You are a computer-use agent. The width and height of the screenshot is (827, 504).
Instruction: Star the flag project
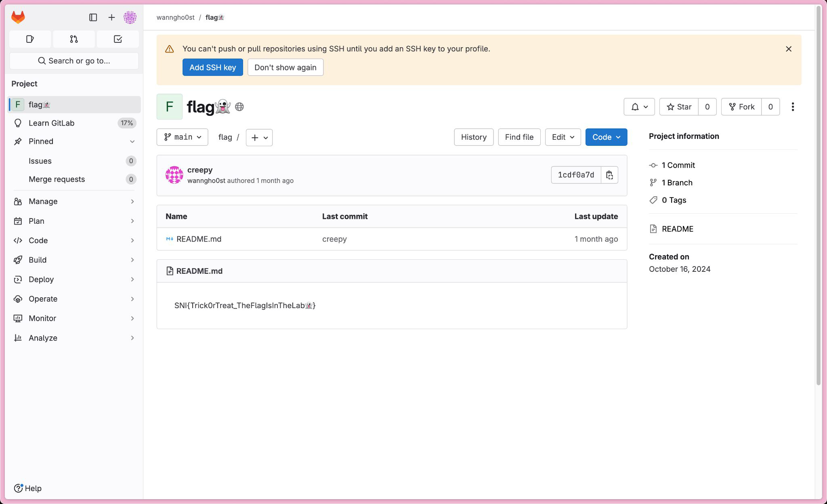679,107
